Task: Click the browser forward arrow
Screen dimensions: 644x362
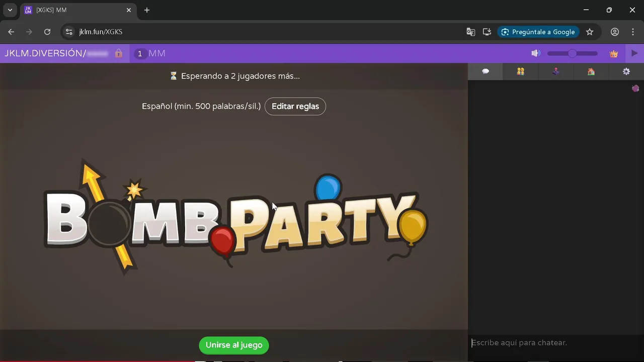Action: pyautogui.click(x=29, y=32)
